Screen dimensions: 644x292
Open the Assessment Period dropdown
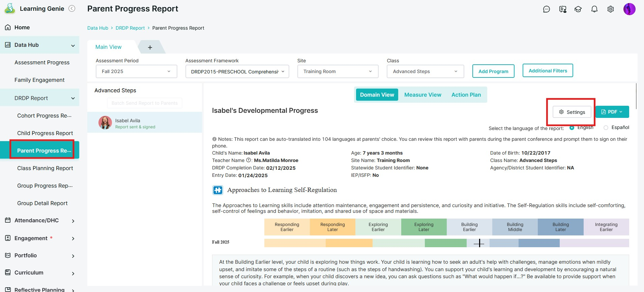pos(136,71)
